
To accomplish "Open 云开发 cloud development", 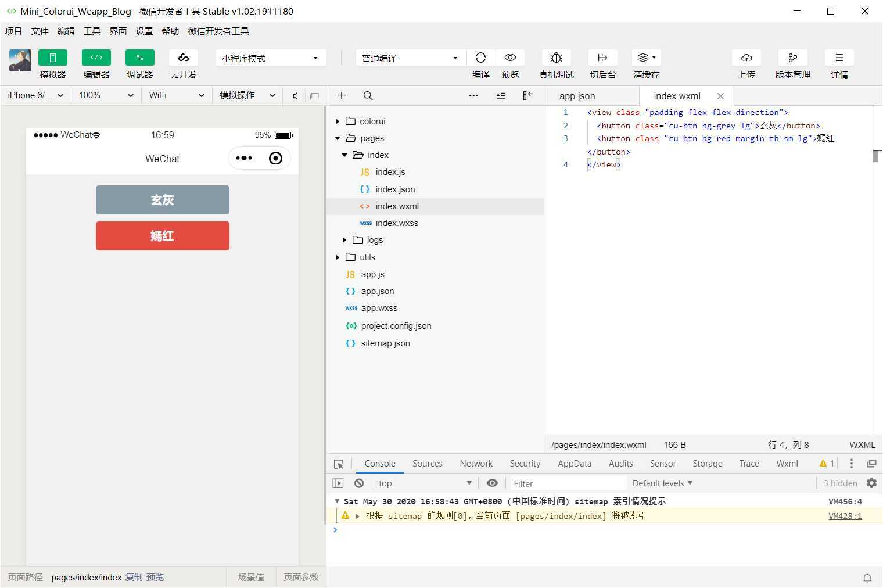I will (x=184, y=58).
